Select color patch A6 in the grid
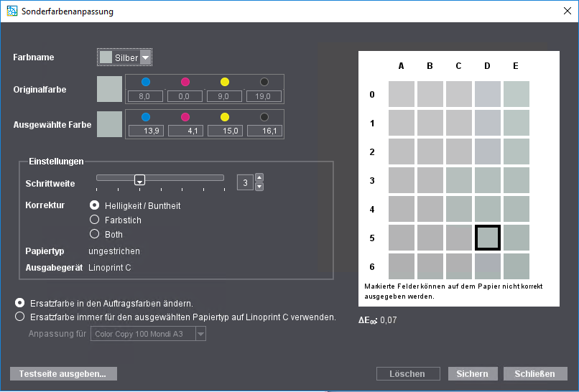This screenshot has height=392, width=579. [402, 266]
